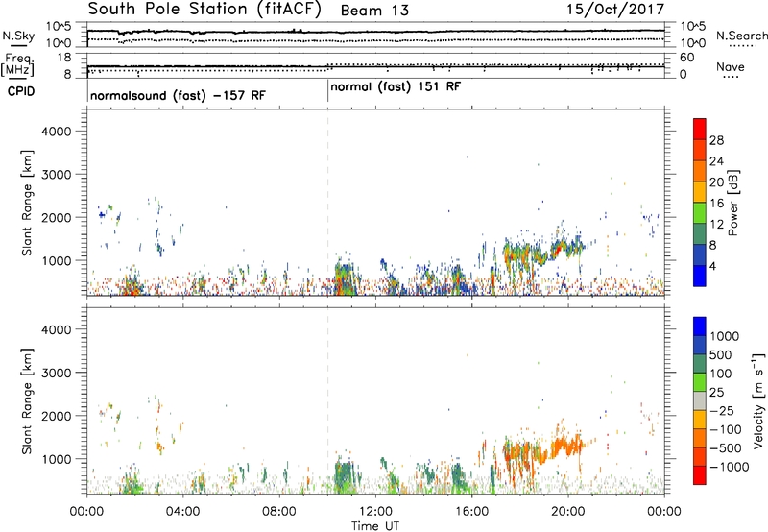Click the '08:00' time tick label
Viewport: 768px width, 532px height.
(x=279, y=512)
